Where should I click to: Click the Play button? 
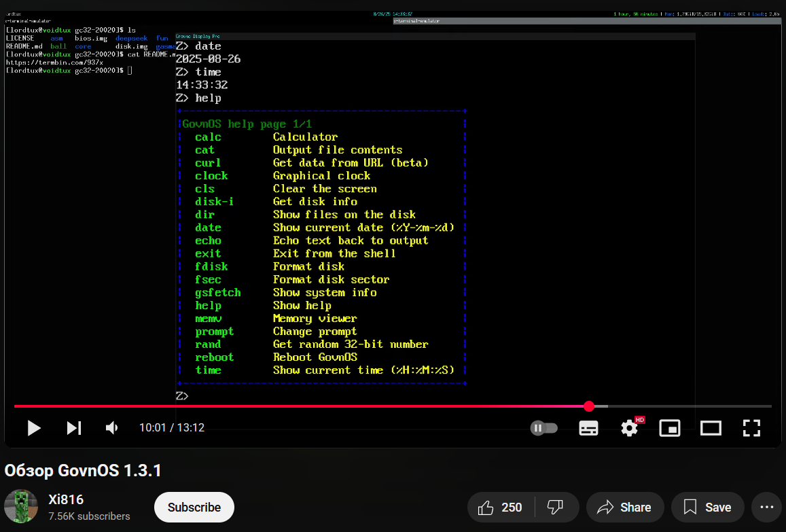coord(33,427)
